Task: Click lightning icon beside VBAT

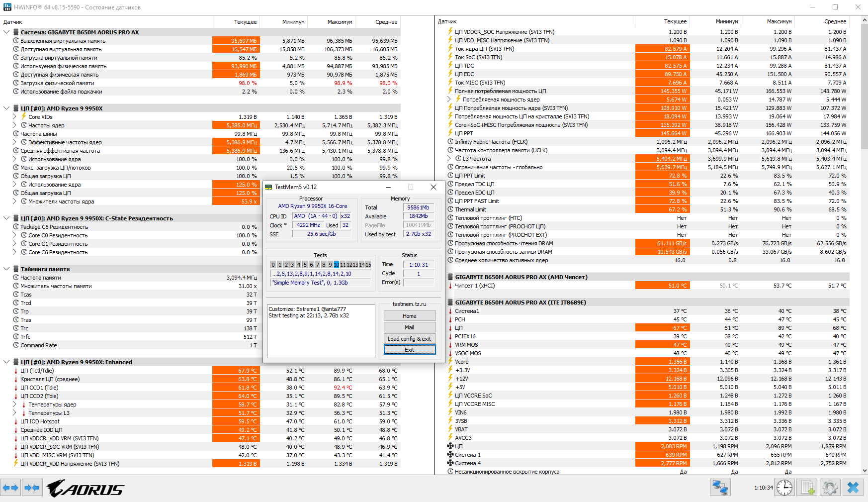Action: [450, 429]
